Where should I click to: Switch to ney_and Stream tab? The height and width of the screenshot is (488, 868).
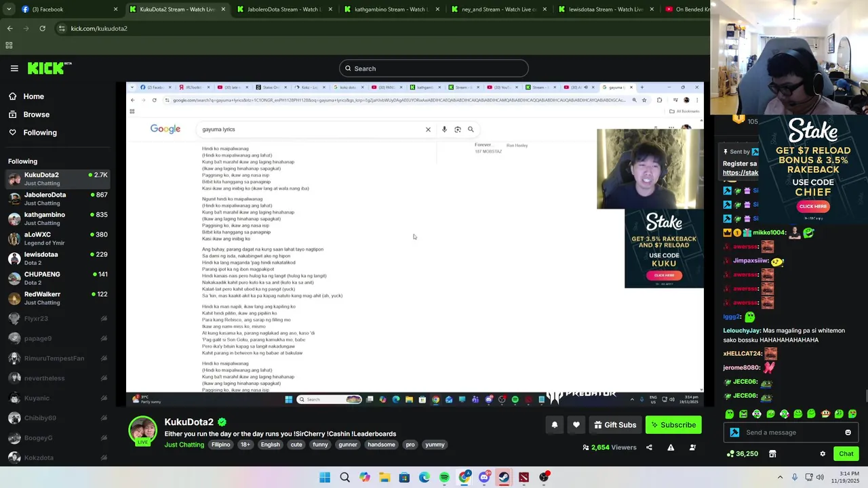(x=498, y=9)
